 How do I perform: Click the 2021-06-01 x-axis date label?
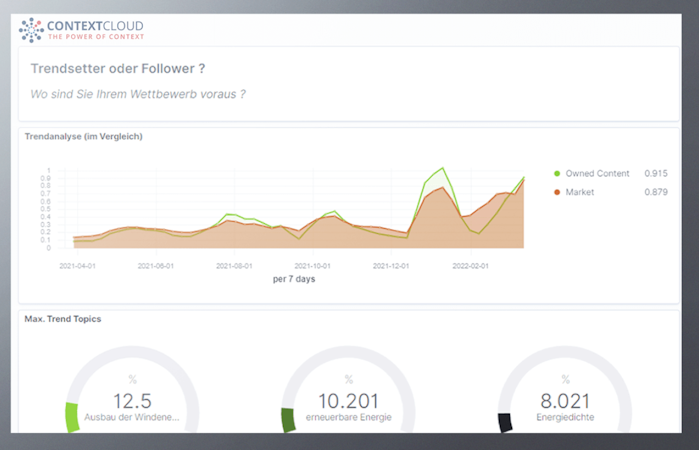click(156, 266)
